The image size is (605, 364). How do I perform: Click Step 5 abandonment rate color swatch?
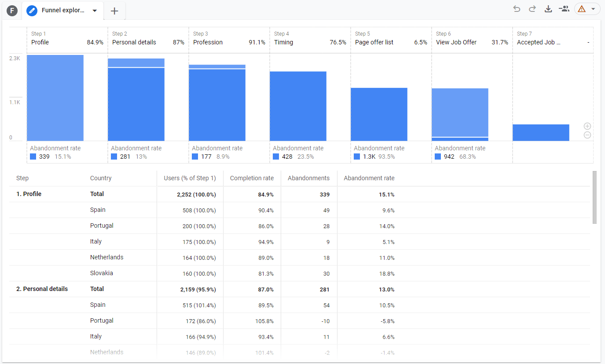point(357,157)
